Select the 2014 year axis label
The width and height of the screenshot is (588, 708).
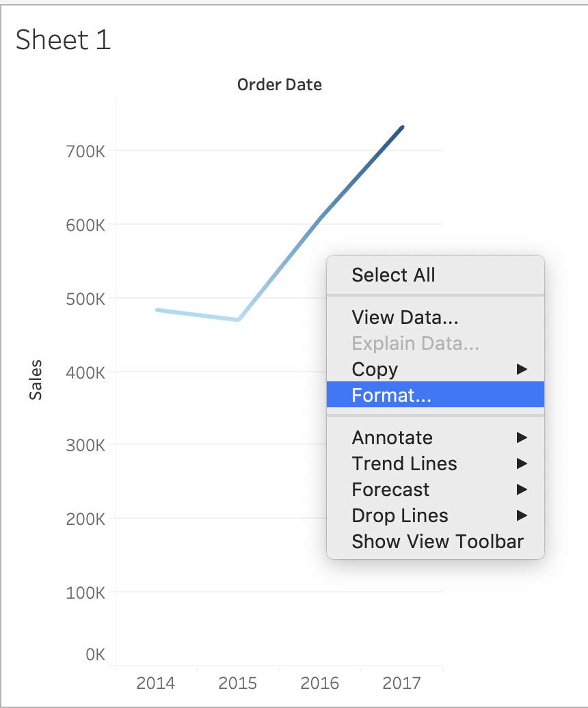pos(156,683)
